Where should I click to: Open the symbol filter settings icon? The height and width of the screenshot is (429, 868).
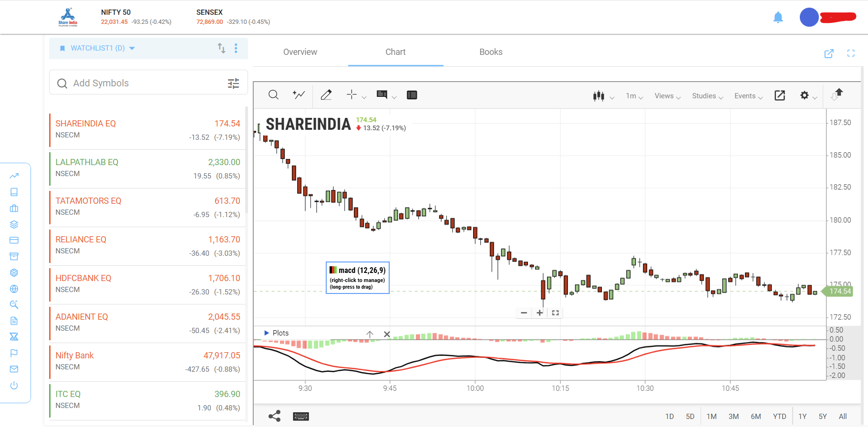[233, 84]
